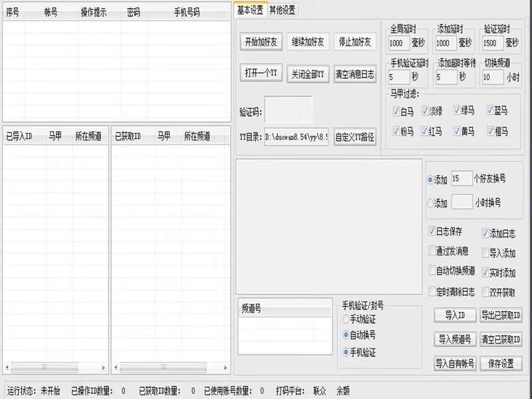Click the YY目录 path field
Image resolution: width=532 pixels, height=399 pixels.
pos(297,137)
